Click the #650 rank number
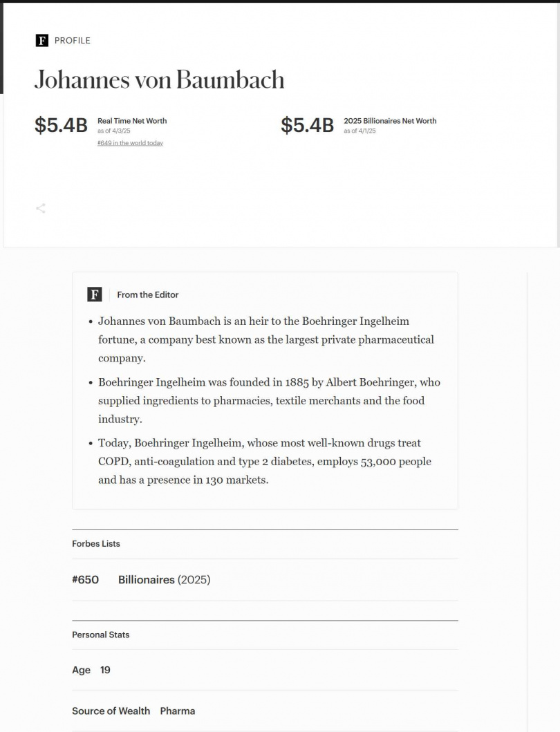This screenshot has width=560, height=732. [x=85, y=580]
